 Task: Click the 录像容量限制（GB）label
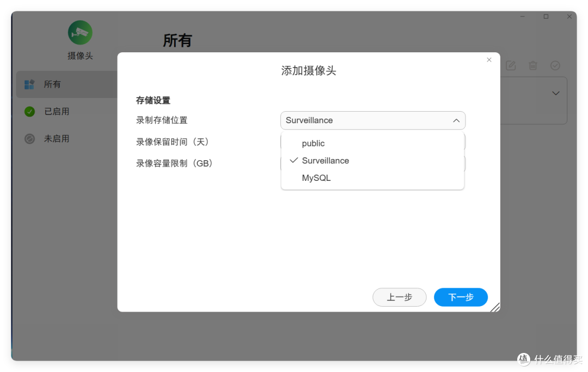[x=175, y=163]
